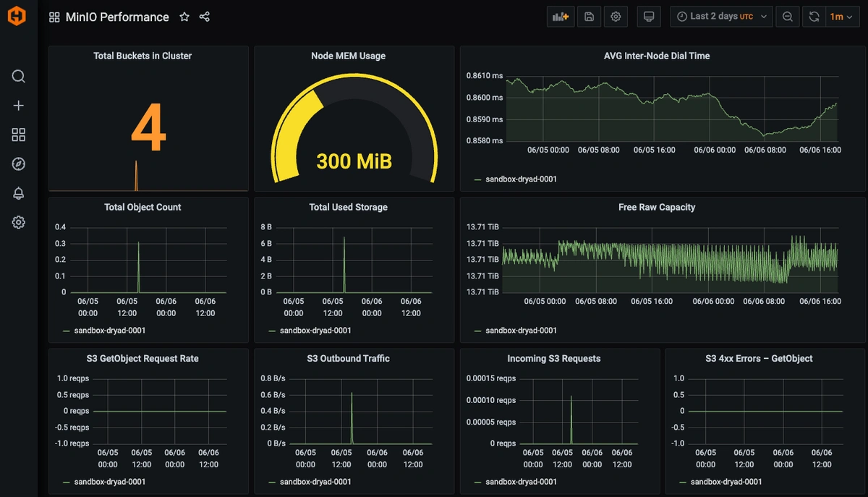
Task: Zoom out the time range
Action: 788,17
